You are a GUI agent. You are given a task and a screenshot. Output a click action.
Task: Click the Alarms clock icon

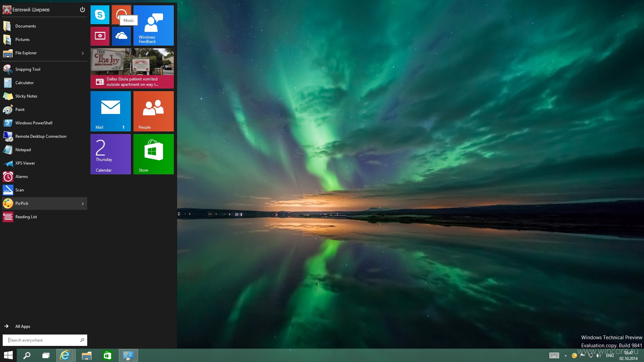click(x=8, y=177)
